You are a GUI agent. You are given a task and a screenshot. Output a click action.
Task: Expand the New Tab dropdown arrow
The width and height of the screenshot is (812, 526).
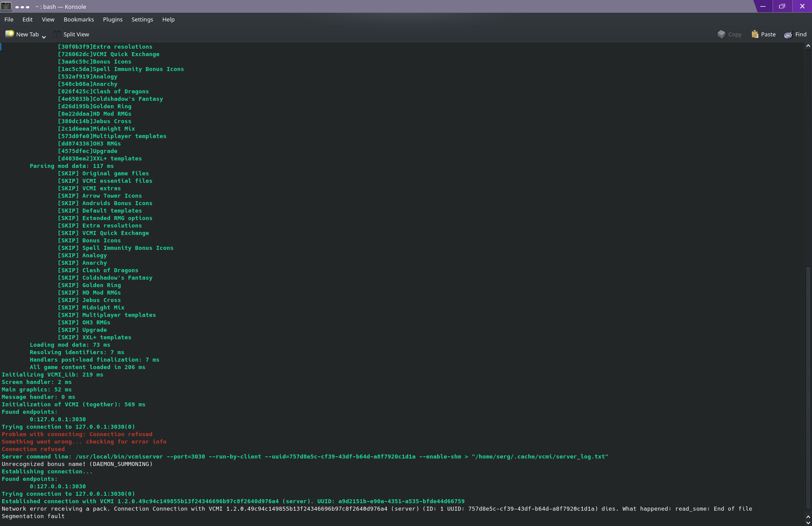click(x=44, y=37)
